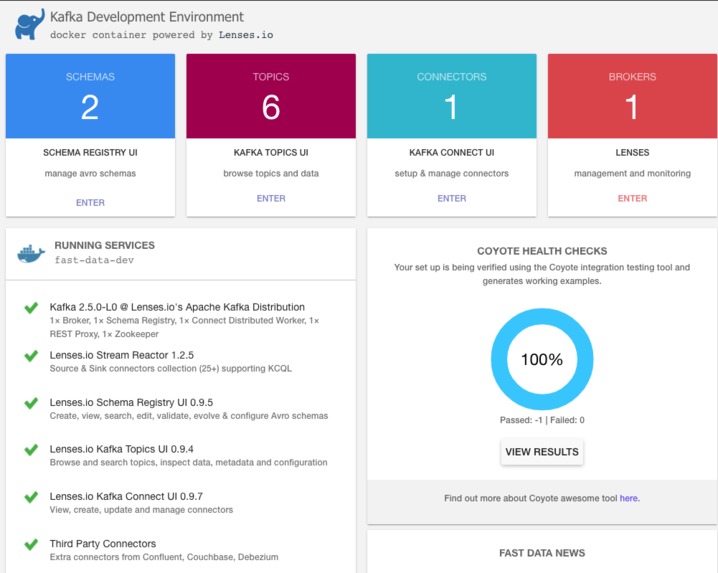The width and height of the screenshot is (718, 573).
Task: Click 'SCHEMA REGISTRY UI' card heading
Action: point(90,153)
